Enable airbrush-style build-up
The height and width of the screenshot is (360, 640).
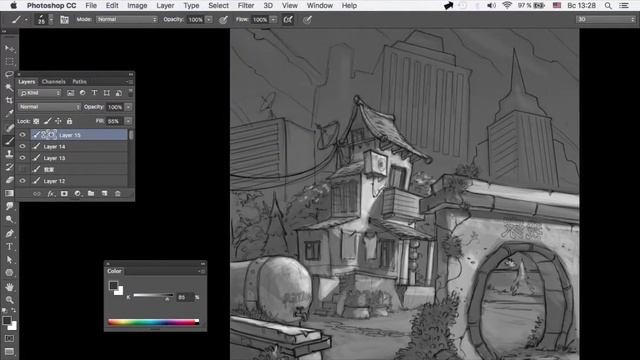(288, 20)
